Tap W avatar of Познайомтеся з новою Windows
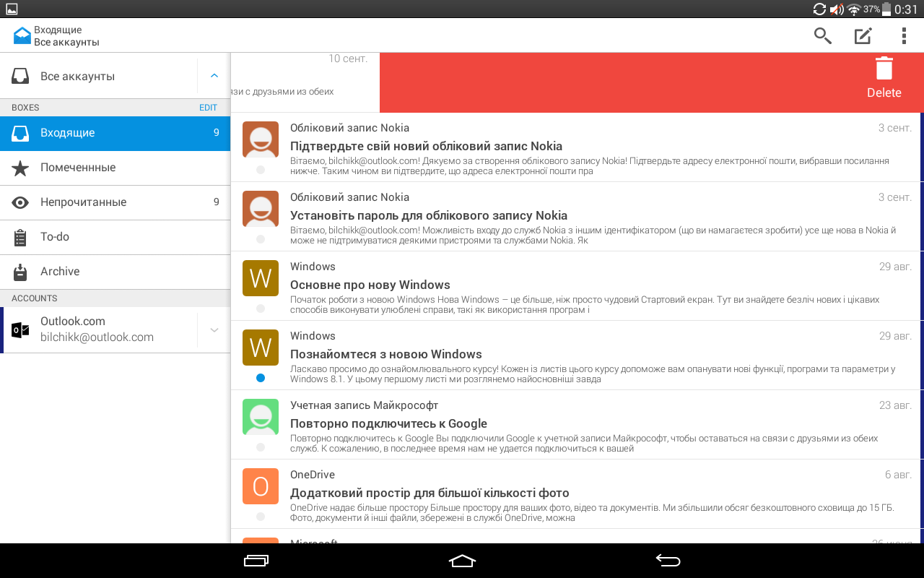The height and width of the screenshot is (578, 924). point(261,348)
